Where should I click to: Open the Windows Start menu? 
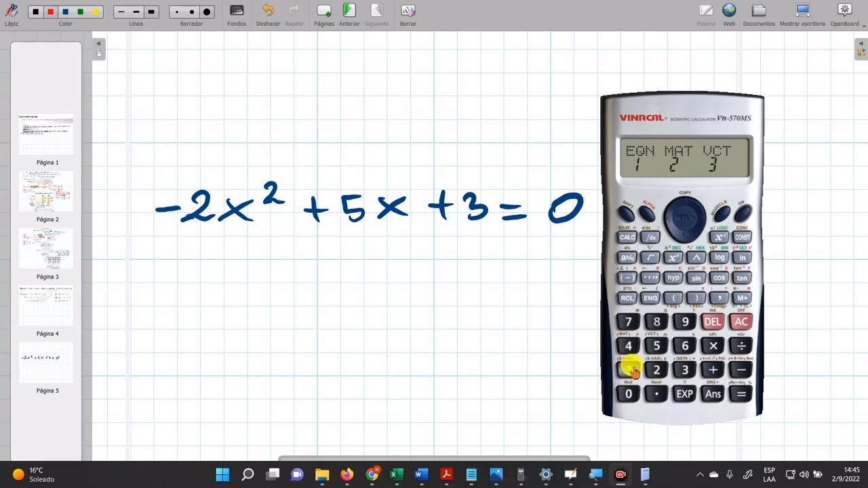point(222,474)
